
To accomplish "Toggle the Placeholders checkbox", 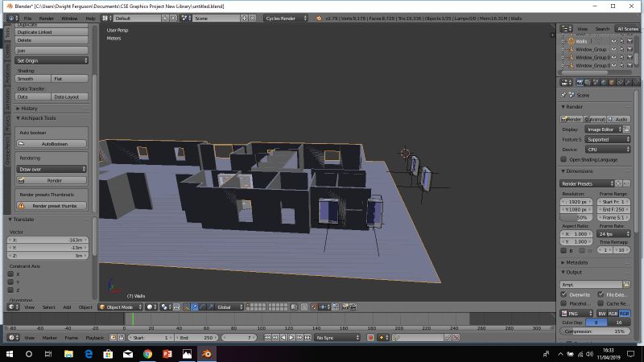I will tap(564, 303).
